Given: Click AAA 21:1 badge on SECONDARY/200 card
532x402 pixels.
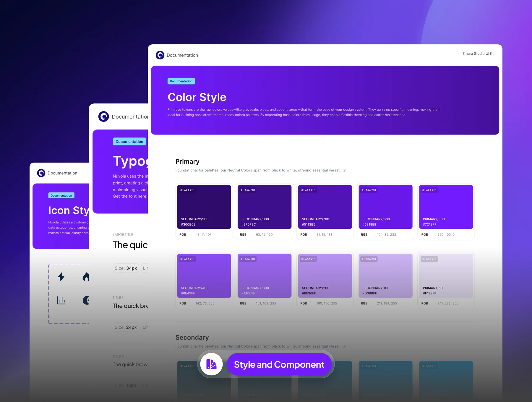Looking at the screenshot, I should 309,259.
